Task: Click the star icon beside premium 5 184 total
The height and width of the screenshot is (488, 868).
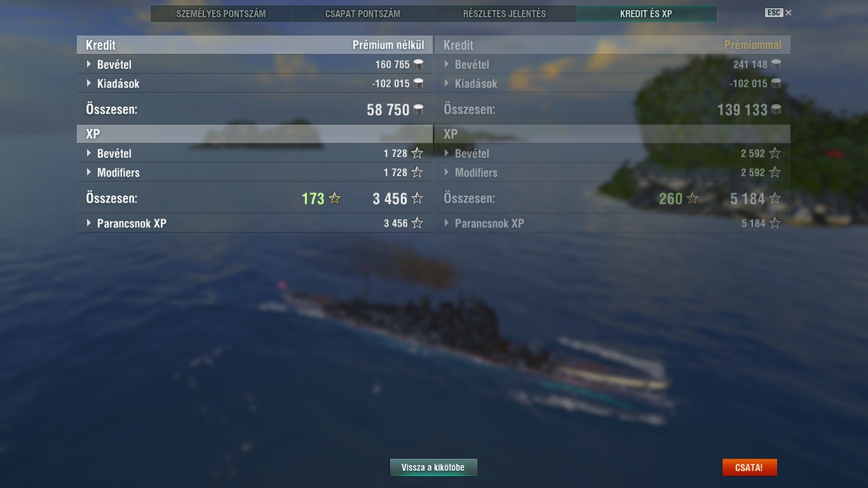Action: point(775,198)
